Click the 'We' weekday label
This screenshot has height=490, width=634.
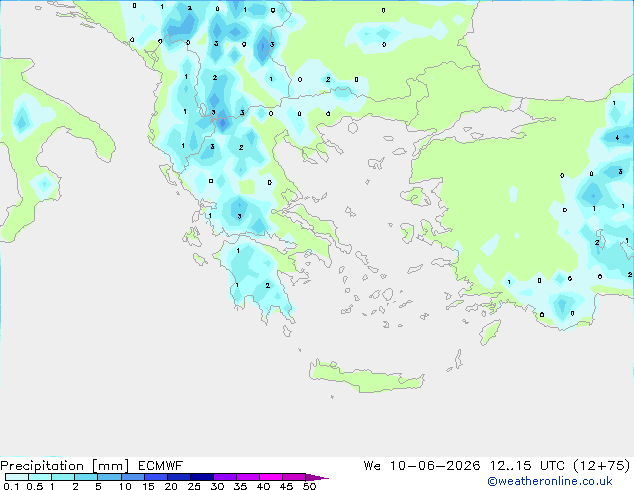372,466
